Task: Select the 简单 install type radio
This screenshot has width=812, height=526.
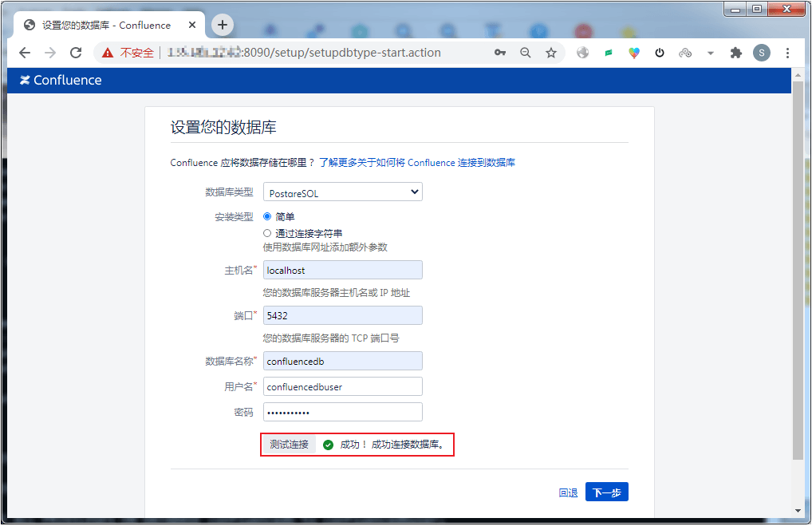Action: (x=267, y=216)
